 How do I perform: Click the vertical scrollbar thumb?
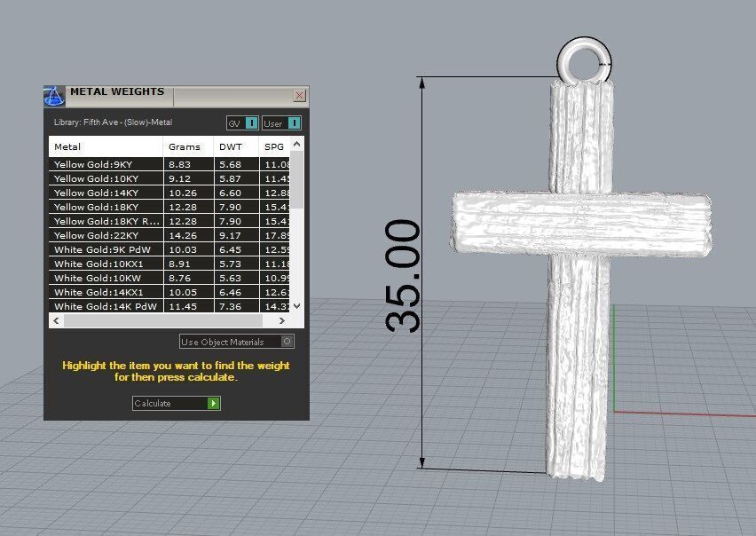coord(297,180)
